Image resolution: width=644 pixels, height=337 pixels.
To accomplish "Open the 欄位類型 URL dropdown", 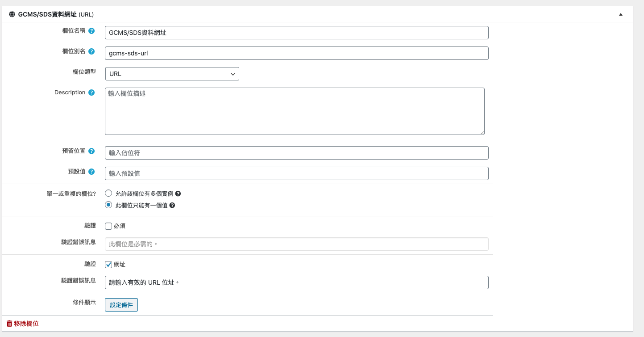I will click(172, 74).
